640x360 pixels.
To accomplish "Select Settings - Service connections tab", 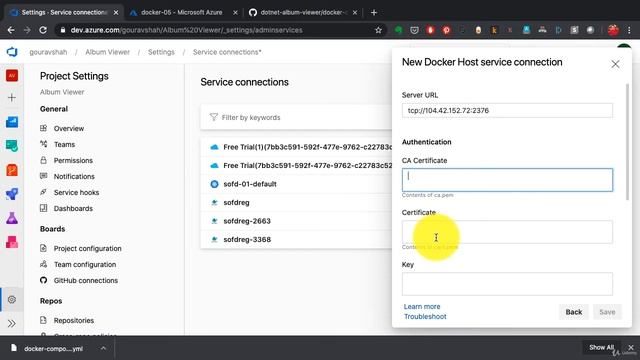I will [x=63, y=13].
